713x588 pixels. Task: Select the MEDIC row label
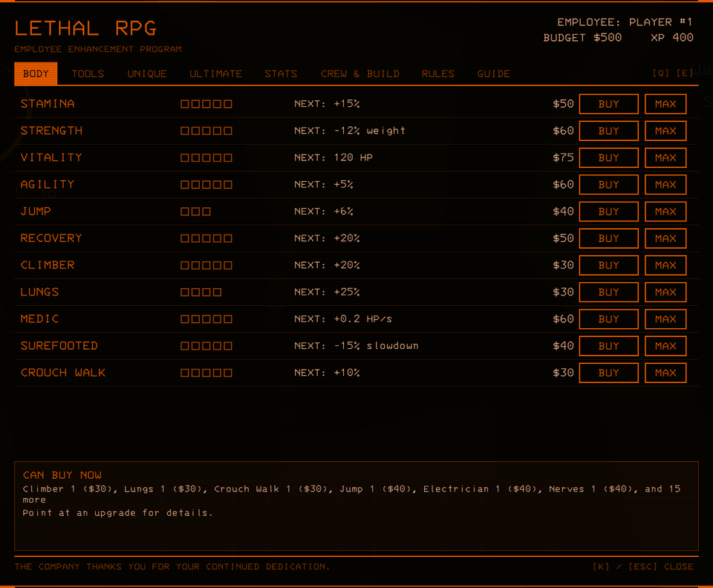tap(39, 319)
